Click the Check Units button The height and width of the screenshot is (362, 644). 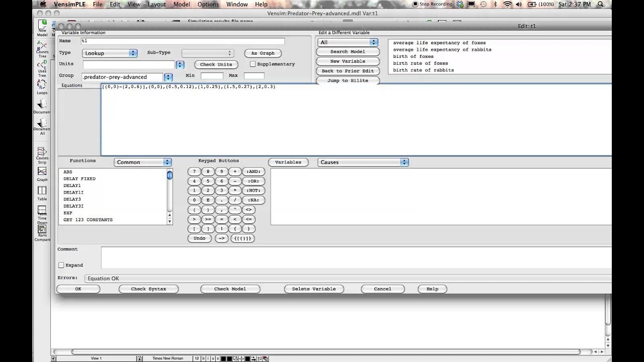coord(216,64)
